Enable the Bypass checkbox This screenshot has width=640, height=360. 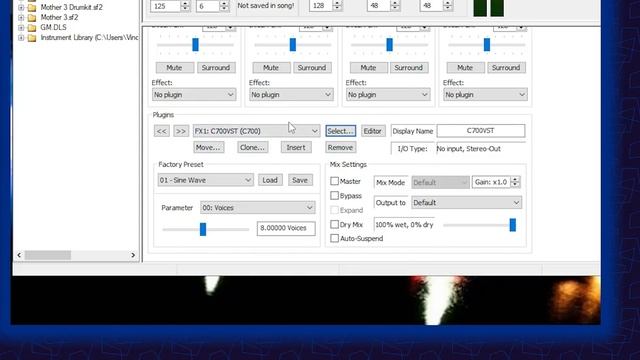[334, 196]
